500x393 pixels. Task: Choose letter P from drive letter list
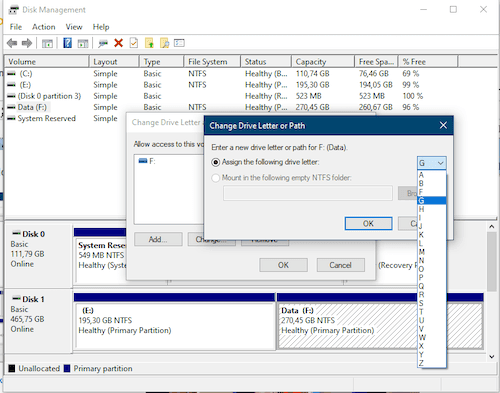(x=432, y=278)
